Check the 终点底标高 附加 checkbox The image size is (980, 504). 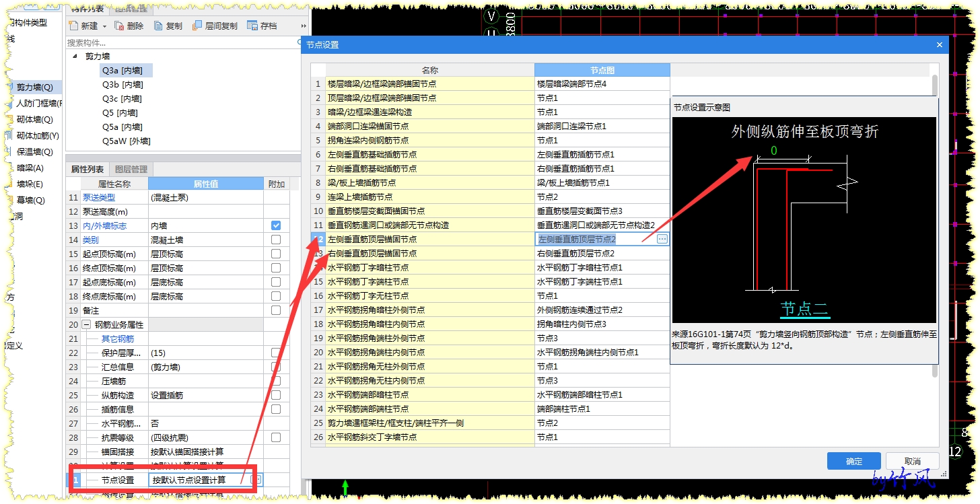tap(276, 296)
